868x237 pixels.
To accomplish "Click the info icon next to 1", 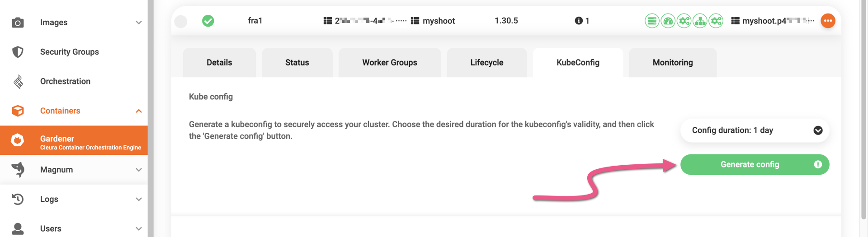I will pyautogui.click(x=578, y=21).
